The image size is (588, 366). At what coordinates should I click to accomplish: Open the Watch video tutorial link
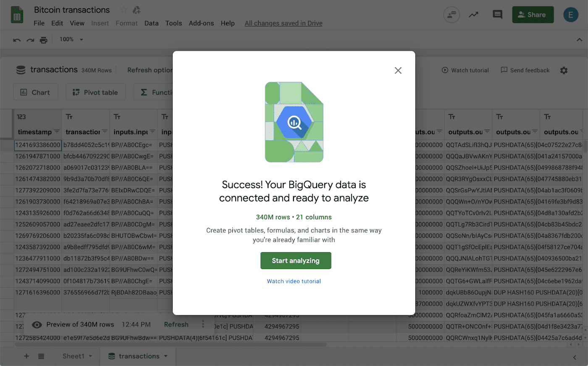point(294,281)
